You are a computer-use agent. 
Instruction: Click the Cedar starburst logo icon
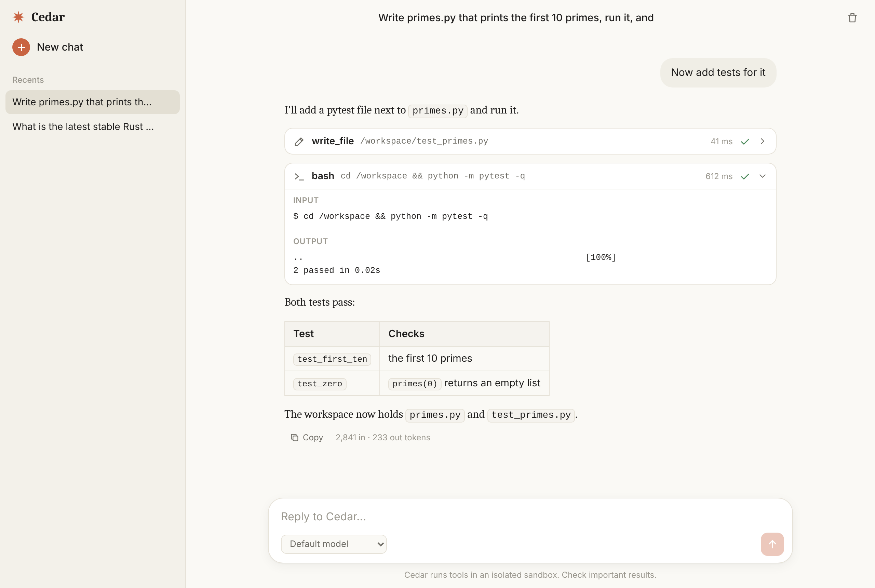pyautogui.click(x=18, y=17)
